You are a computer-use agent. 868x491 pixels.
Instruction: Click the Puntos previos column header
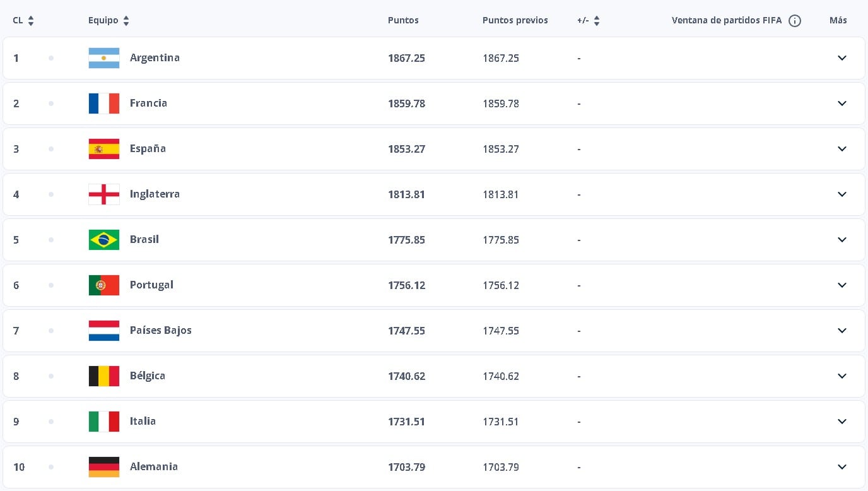(x=515, y=20)
